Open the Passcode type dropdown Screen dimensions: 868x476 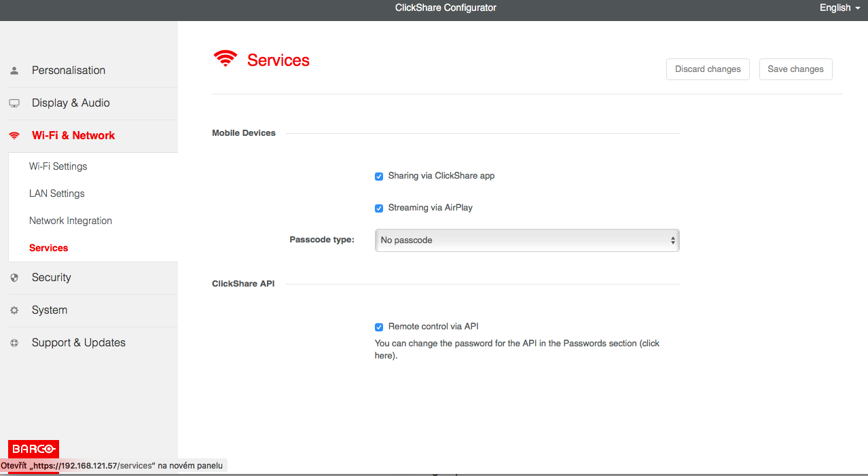coord(526,240)
